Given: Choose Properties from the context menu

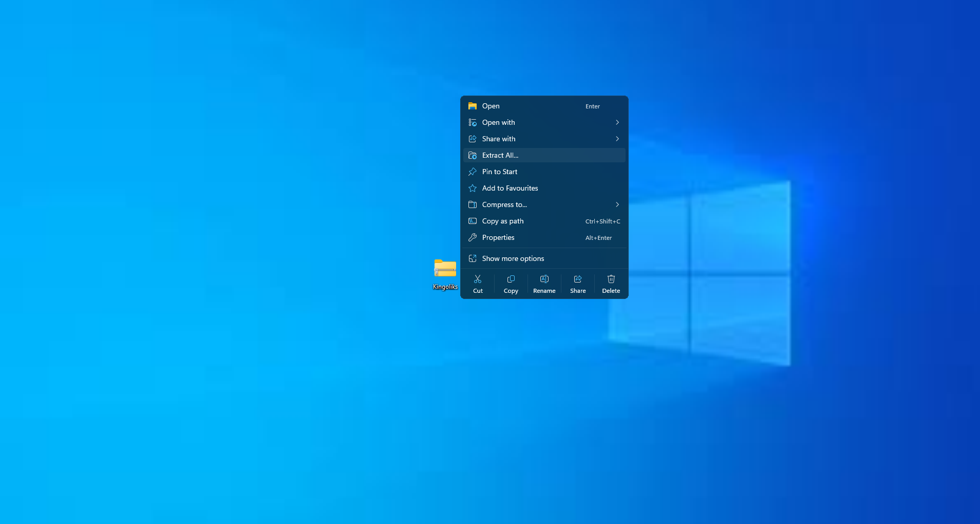Looking at the screenshot, I should 498,237.
